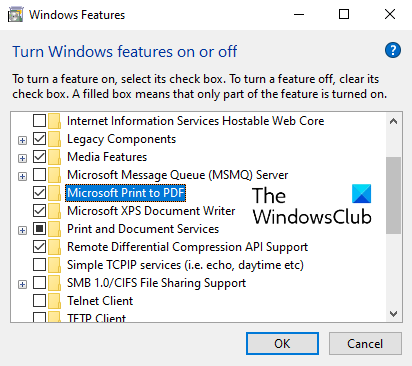Click the Cancel button

tap(365, 343)
